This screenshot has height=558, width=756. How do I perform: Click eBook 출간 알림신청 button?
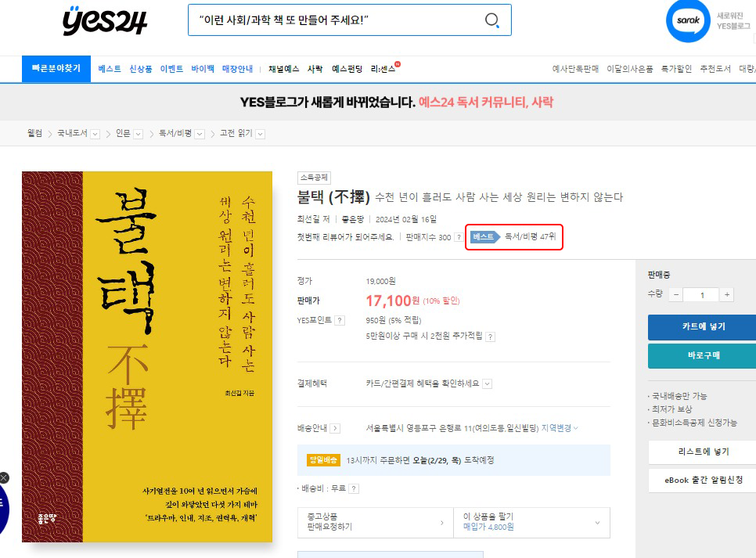[x=702, y=481]
